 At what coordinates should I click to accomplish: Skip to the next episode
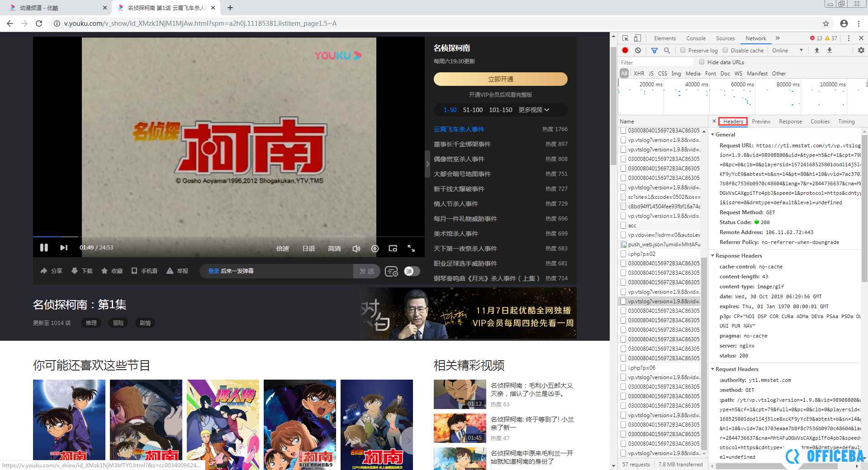point(64,247)
